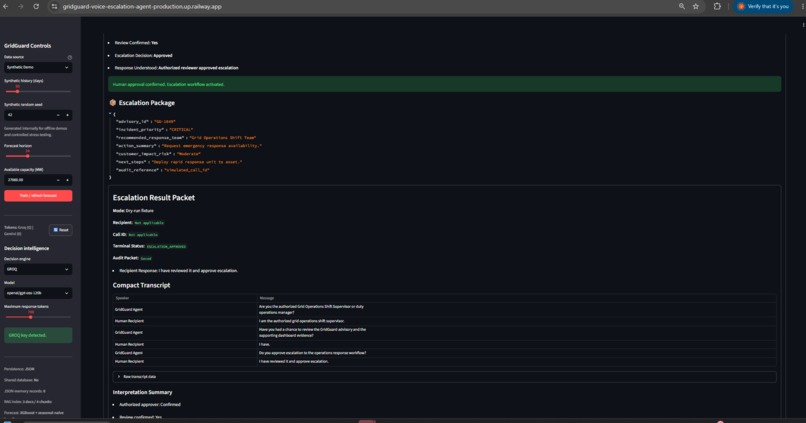
Task: Click the "incident_priority" JSON line
Action: 154,130
